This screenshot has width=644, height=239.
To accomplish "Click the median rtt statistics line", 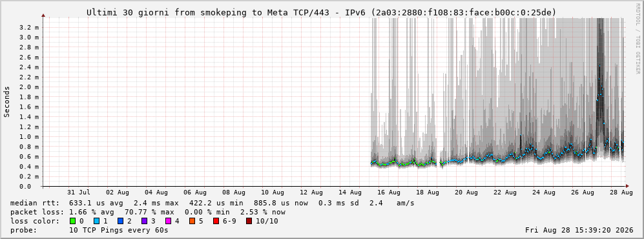I will [213, 203].
